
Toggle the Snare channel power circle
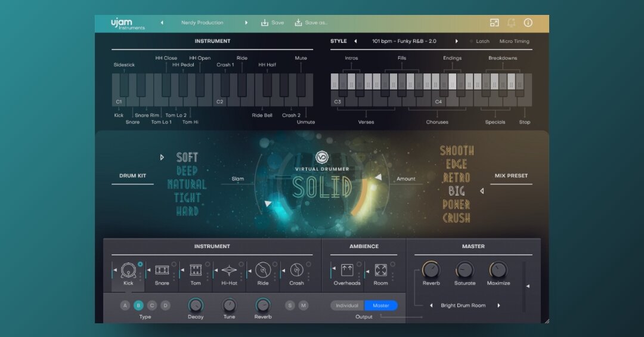[174, 264]
